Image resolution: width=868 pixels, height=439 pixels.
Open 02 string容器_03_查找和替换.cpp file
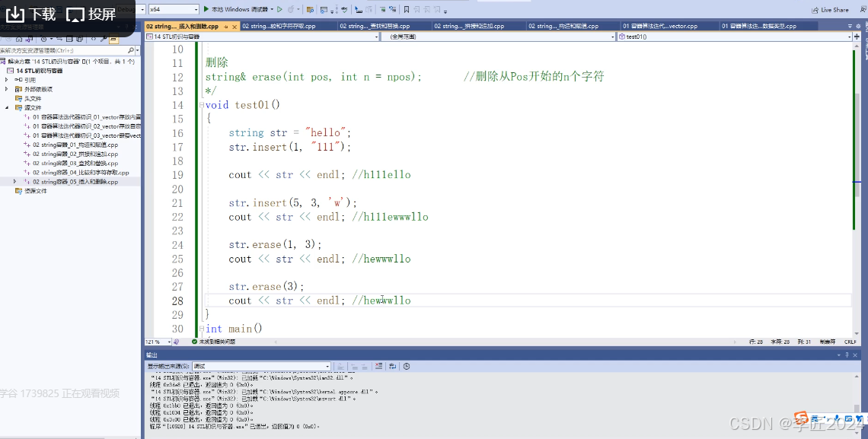pyautogui.click(x=71, y=163)
